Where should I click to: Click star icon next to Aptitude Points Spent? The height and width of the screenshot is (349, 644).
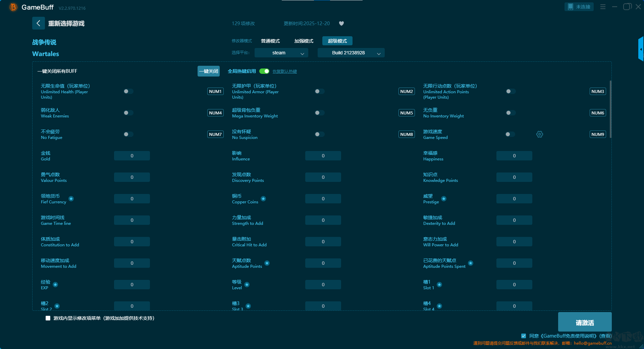(x=471, y=263)
